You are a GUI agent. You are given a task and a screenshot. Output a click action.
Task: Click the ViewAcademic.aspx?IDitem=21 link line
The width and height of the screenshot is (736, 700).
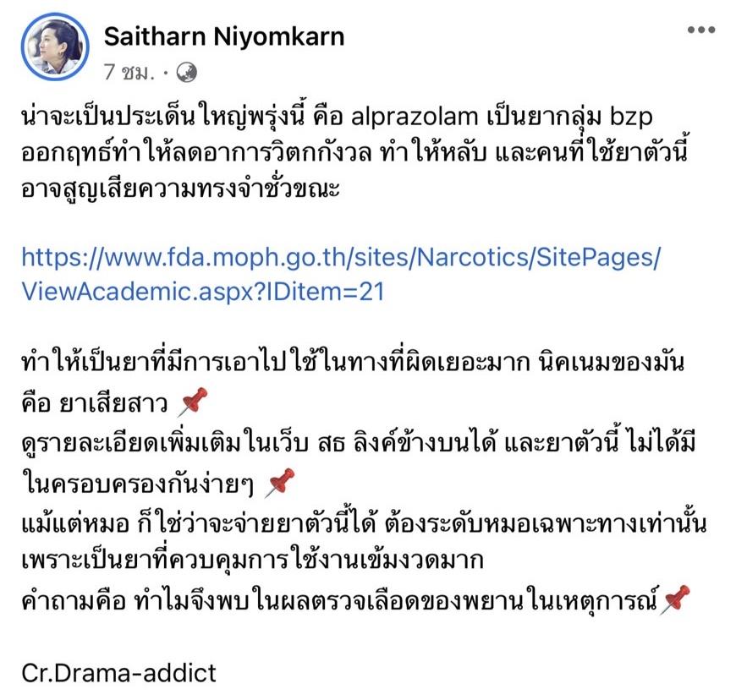(203, 292)
